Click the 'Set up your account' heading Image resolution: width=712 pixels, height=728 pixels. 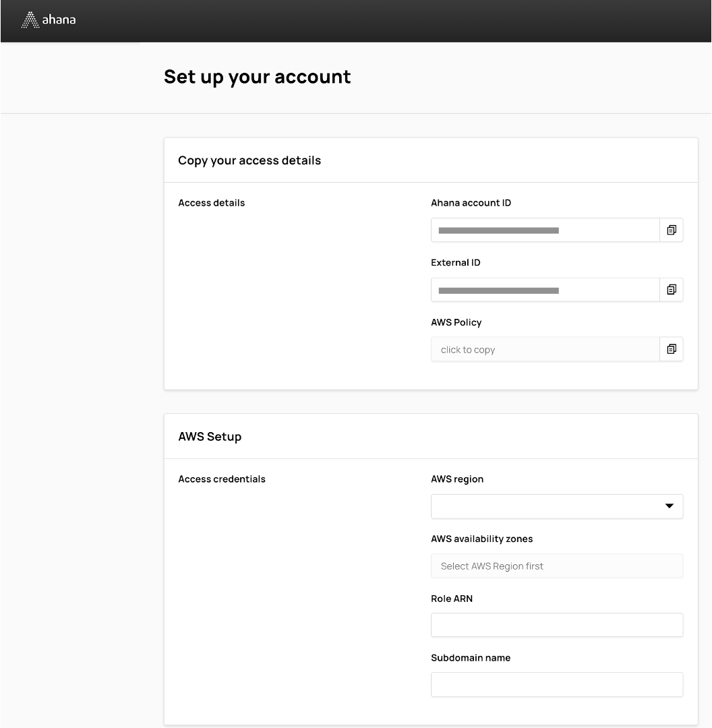tap(258, 77)
